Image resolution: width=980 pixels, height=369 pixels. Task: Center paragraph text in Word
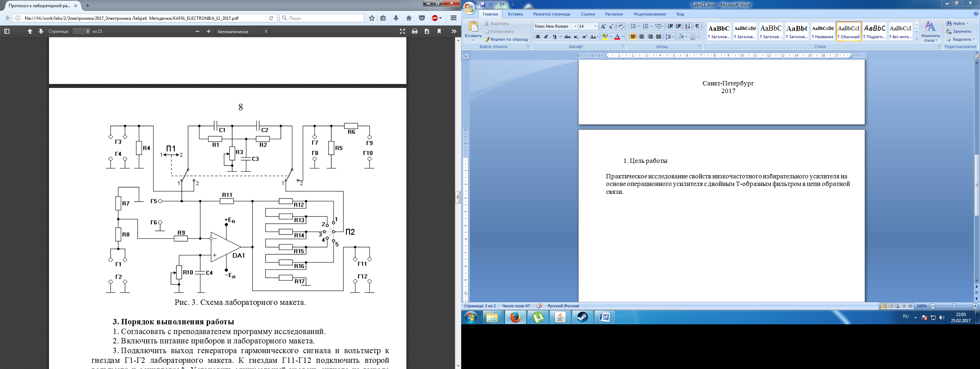coord(641,37)
